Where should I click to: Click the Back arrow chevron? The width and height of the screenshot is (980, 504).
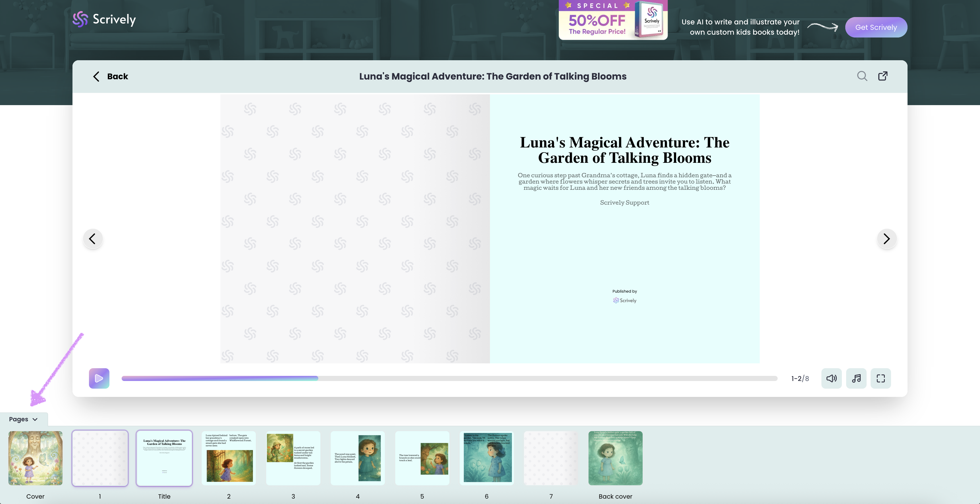coord(96,76)
